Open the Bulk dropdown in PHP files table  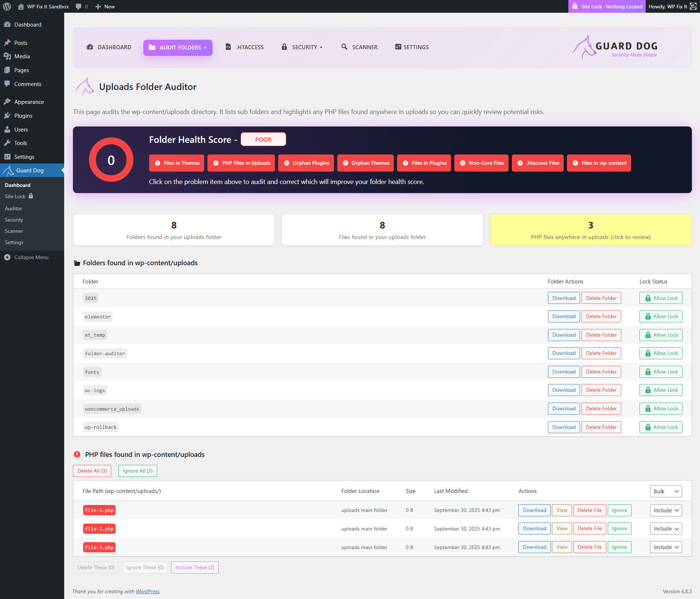coord(665,491)
